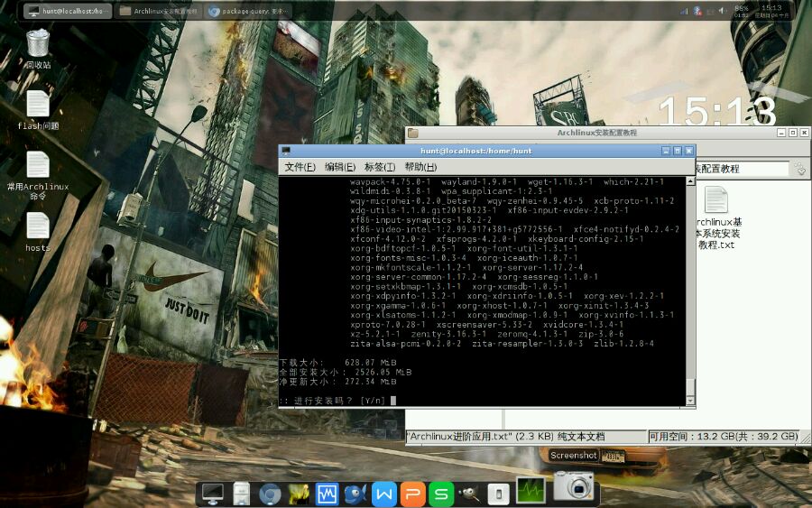Switch to Archlinux安装配置教程 taskbar window button
This screenshot has height=508, width=812.
159,11
